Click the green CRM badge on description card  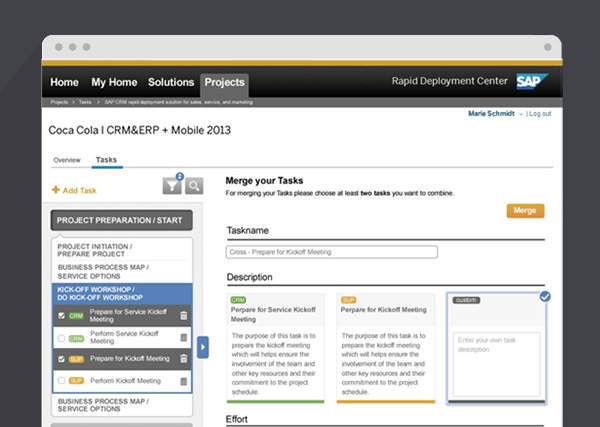[x=238, y=300]
